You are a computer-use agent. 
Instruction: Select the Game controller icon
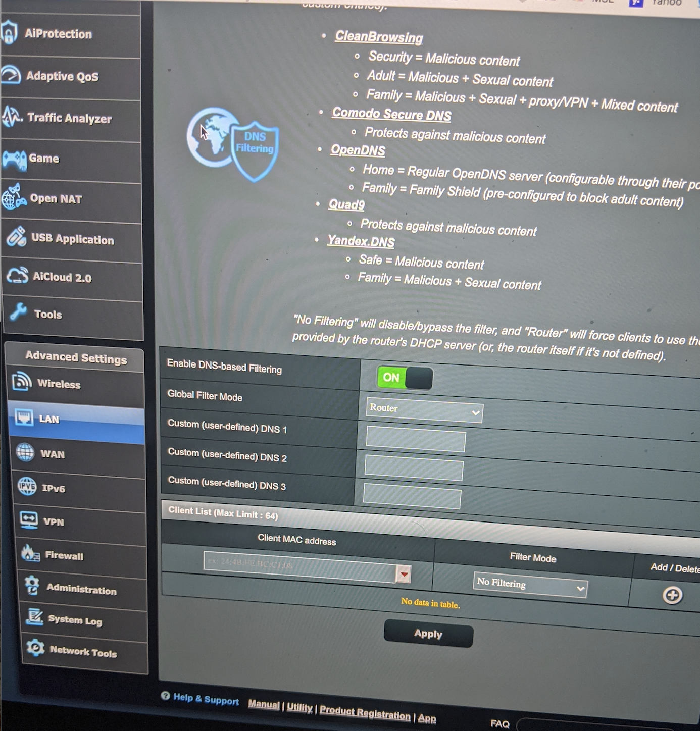click(14, 159)
